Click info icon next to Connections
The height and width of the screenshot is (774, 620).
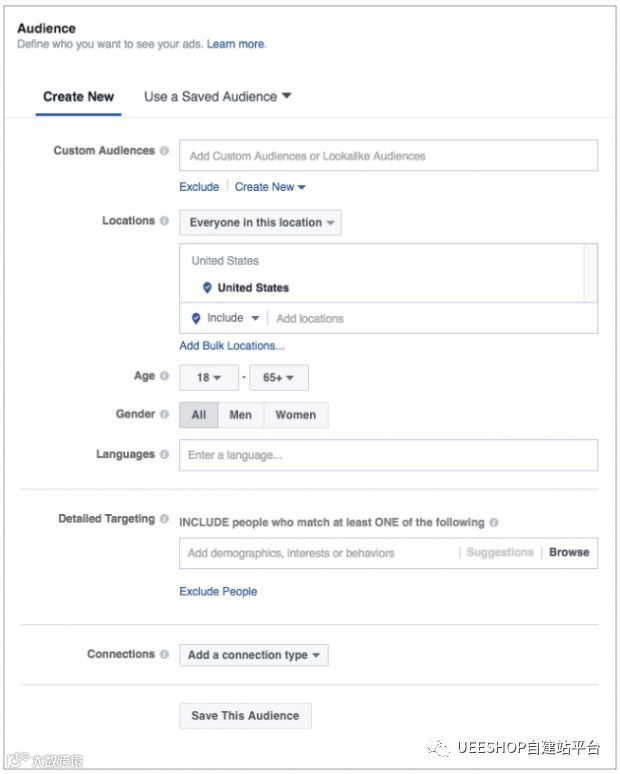pyautogui.click(x=164, y=654)
